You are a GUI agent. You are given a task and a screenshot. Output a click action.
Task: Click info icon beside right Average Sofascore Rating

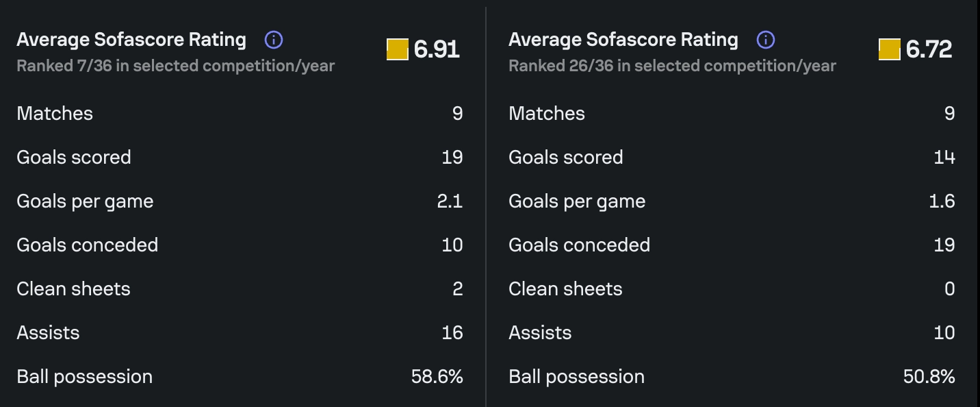(765, 40)
